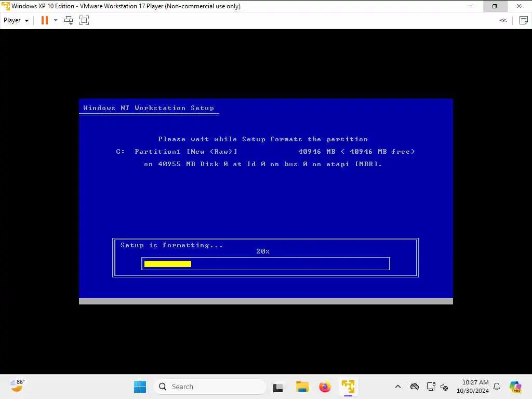
Task: Open the Player menu
Action: click(x=16, y=20)
